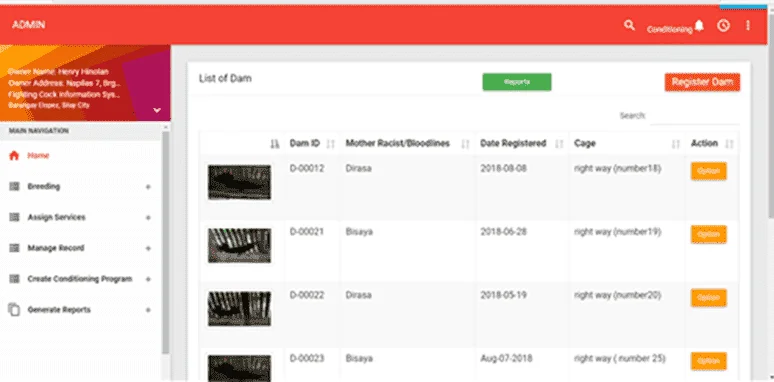
Task: Click Owner Name Henry Hinolan text
Action: 58,72
